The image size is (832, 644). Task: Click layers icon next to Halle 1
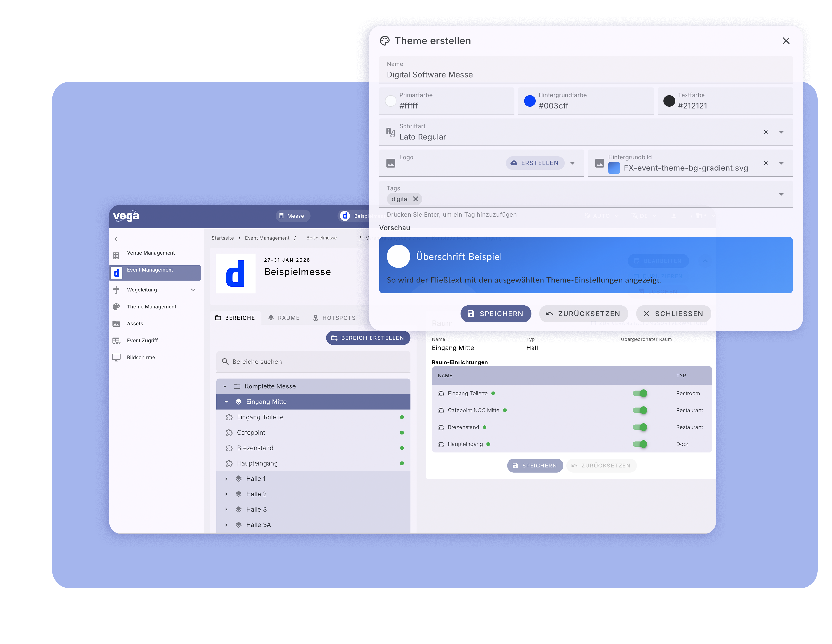point(238,479)
